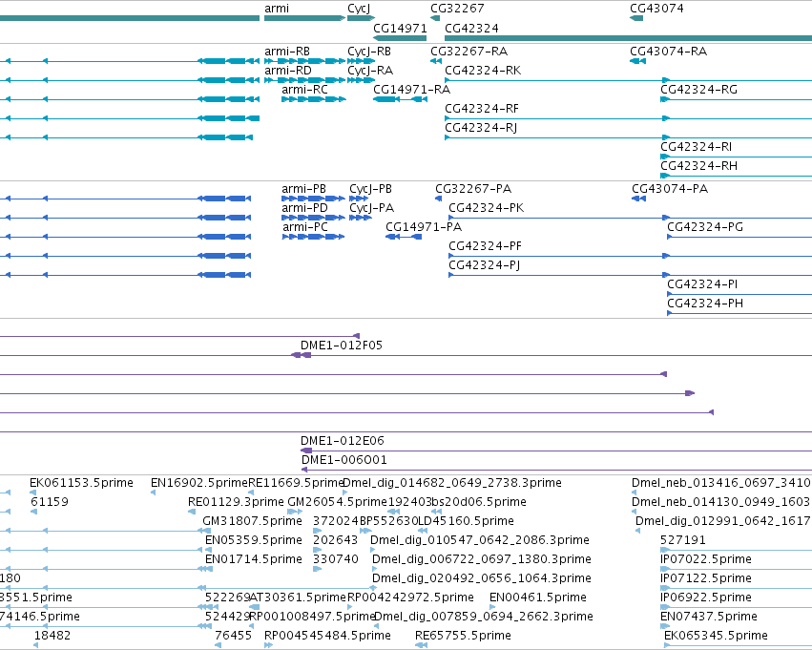Viewport: 812px width, 650px height.
Task: Select the CycJ-PB protein label
Action: (370, 189)
